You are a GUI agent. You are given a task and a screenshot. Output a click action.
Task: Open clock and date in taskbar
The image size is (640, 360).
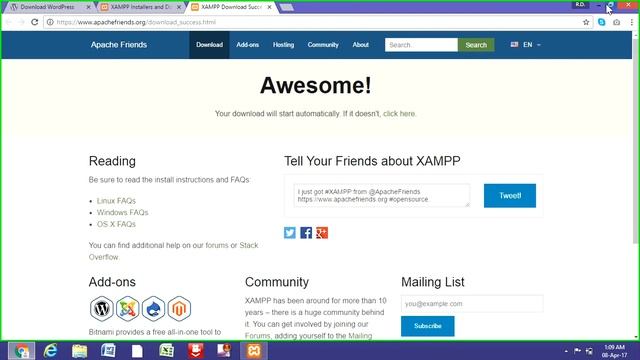(x=614, y=351)
